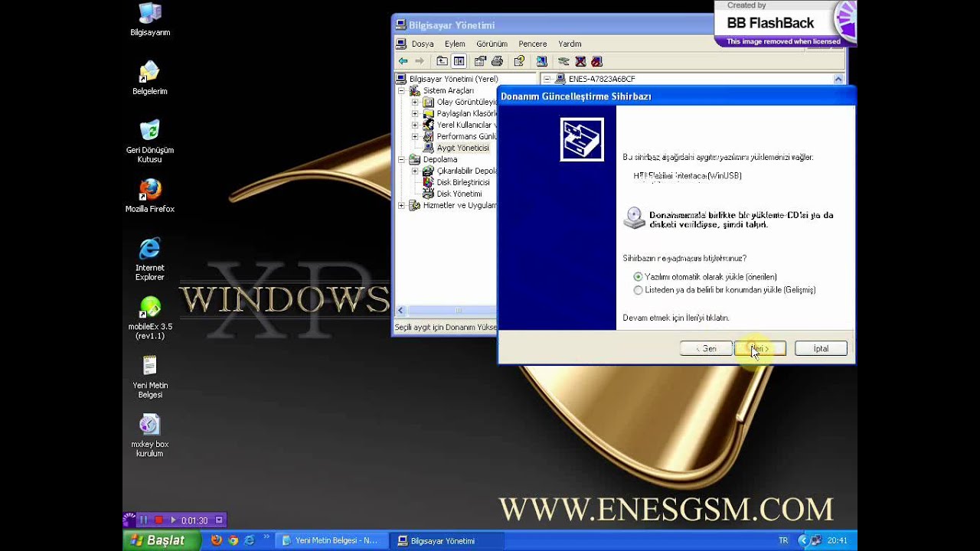Open Bilgisayarım desktop icon
The height and width of the screenshot is (551, 980).
coord(150,20)
